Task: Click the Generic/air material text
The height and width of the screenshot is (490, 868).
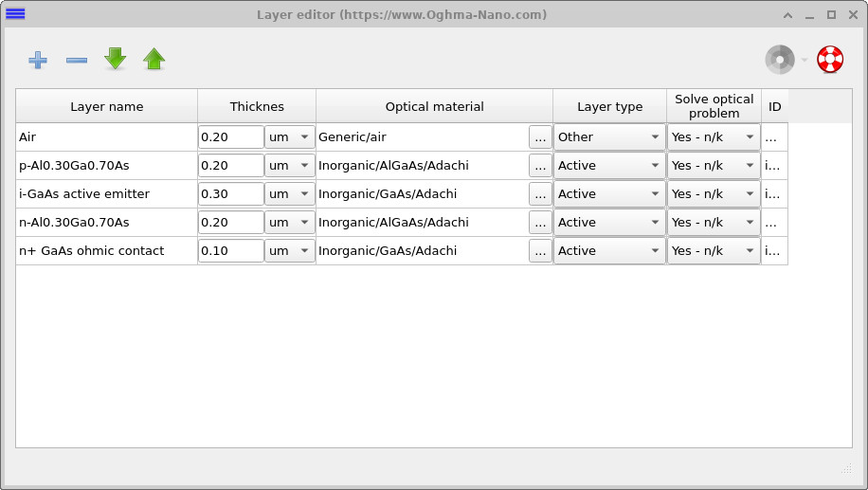Action: [353, 136]
